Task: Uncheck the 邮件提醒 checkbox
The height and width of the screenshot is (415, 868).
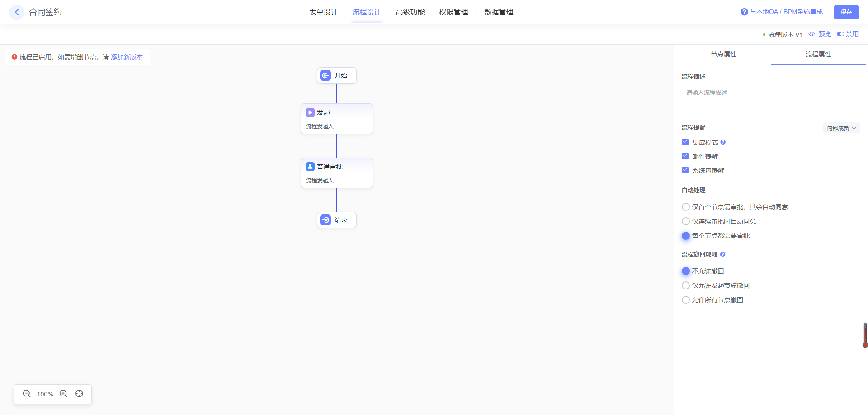Action: [685, 156]
